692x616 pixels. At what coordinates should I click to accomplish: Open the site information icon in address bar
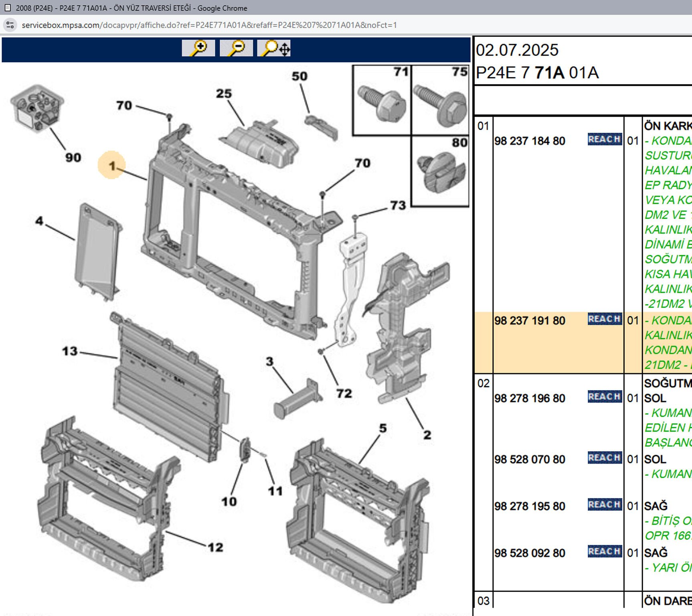(10, 25)
